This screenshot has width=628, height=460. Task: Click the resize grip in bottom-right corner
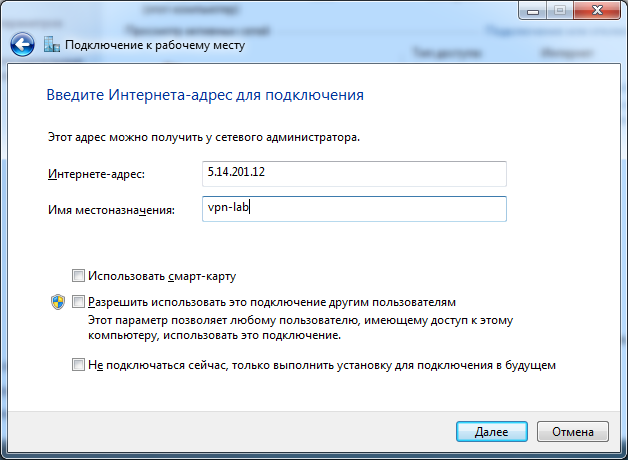[x=621, y=453]
